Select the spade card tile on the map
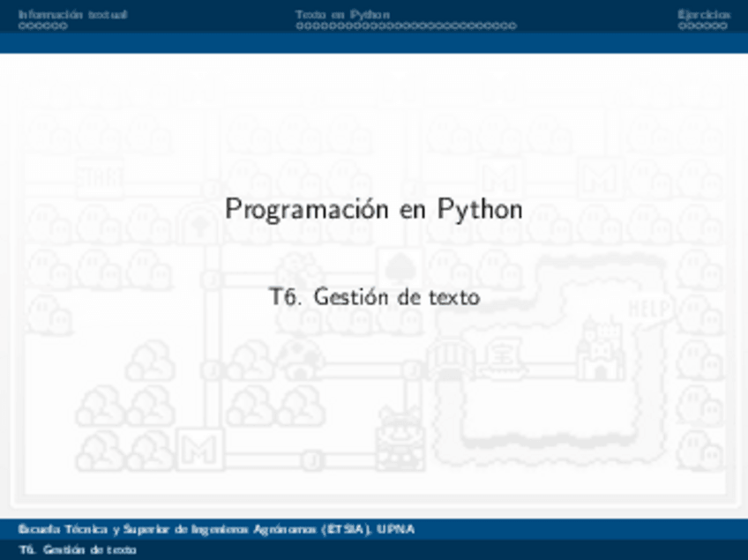 point(400,266)
